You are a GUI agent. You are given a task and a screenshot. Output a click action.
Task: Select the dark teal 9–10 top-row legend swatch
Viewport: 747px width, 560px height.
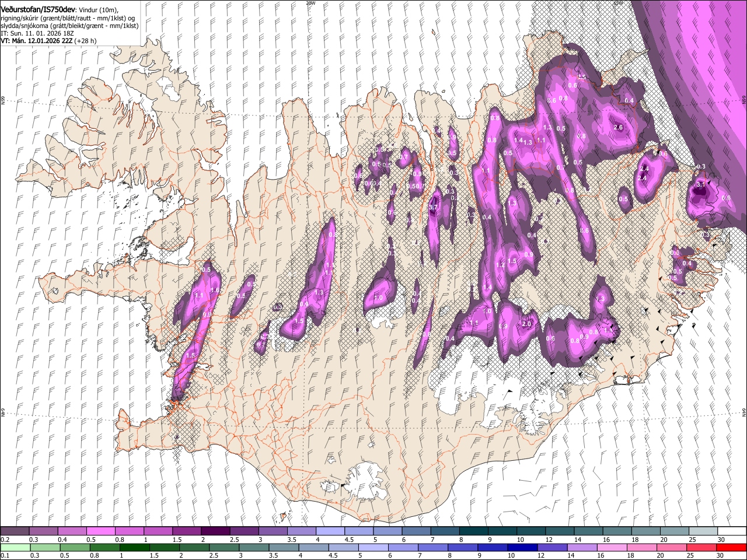[x=502, y=531]
